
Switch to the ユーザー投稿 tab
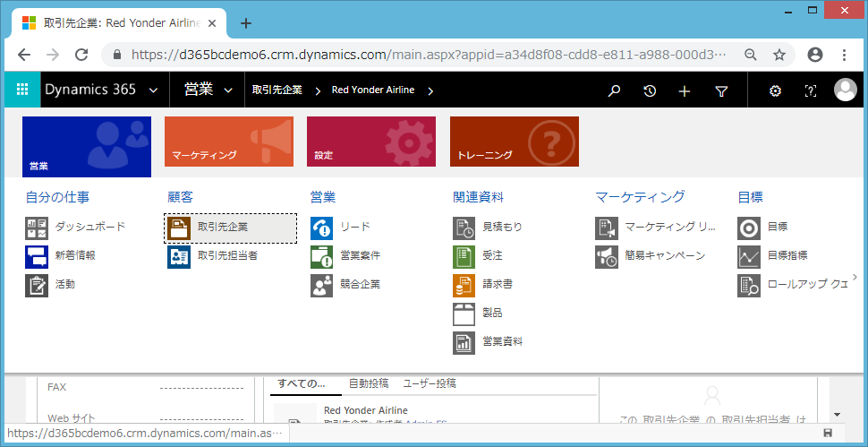click(430, 383)
